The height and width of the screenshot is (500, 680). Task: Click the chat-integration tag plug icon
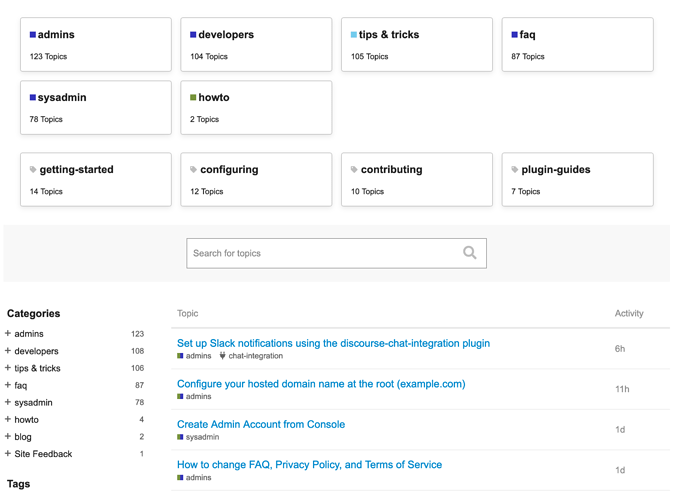222,356
